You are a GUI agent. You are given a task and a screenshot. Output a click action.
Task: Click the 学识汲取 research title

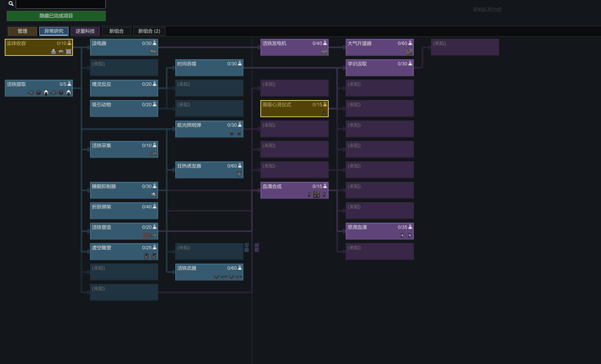[357, 64]
